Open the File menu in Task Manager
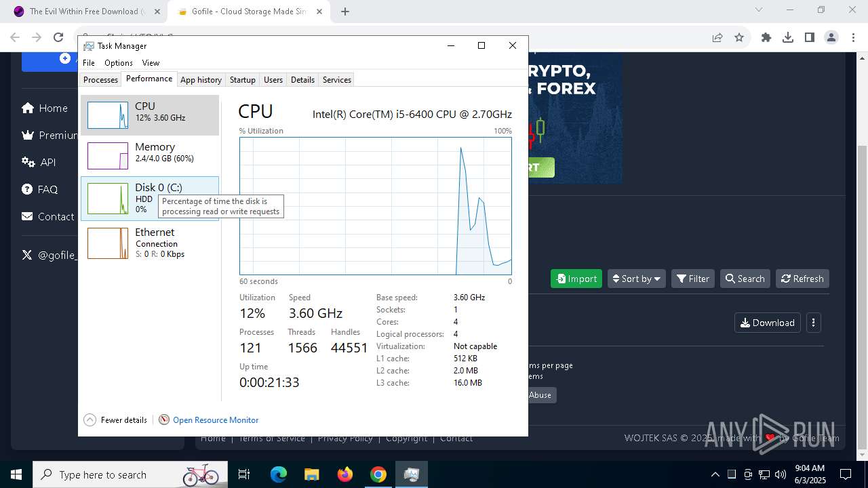 click(89, 63)
